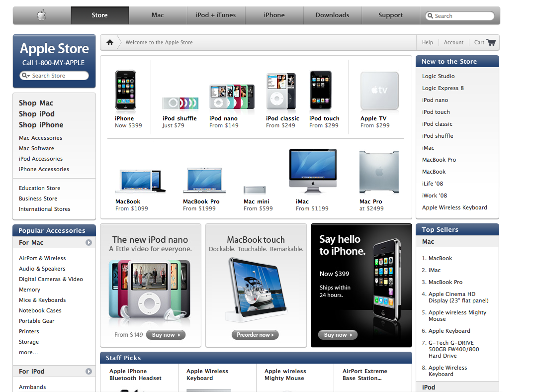The width and height of the screenshot is (534, 392).
Task: Open Apple iPhone Bluetooth Headset staff pick
Action: pyautogui.click(x=135, y=375)
